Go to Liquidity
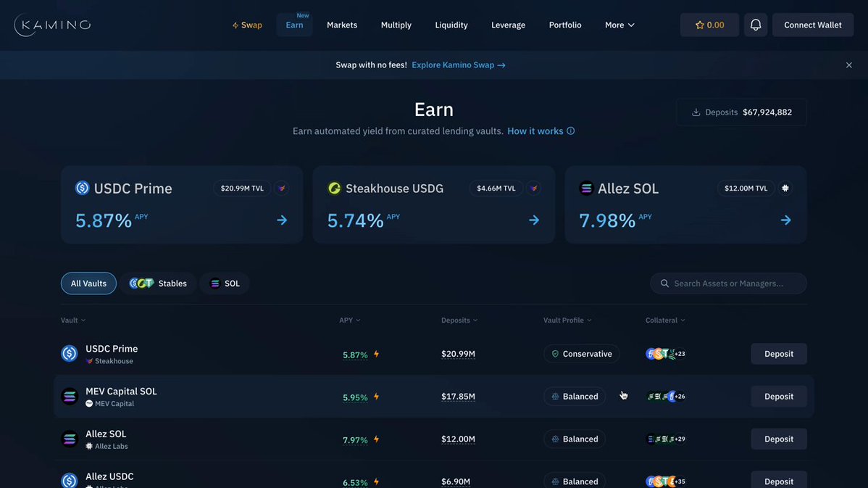 coord(451,25)
